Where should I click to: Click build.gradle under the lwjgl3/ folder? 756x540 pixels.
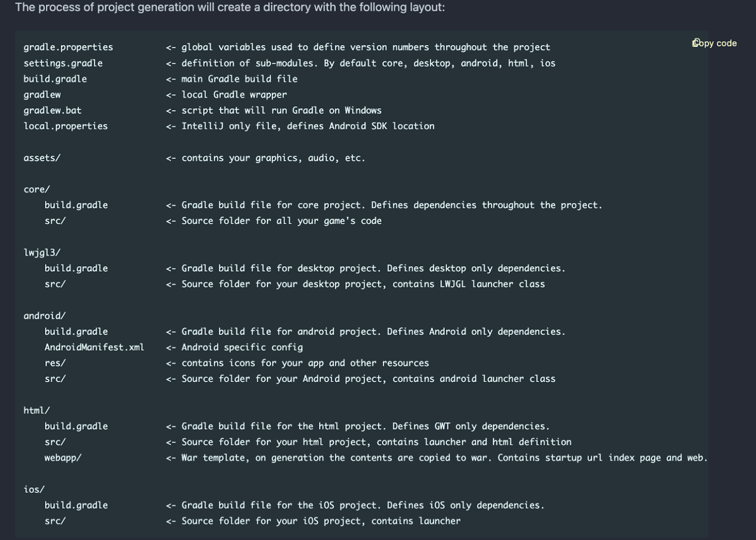(76, 269)
